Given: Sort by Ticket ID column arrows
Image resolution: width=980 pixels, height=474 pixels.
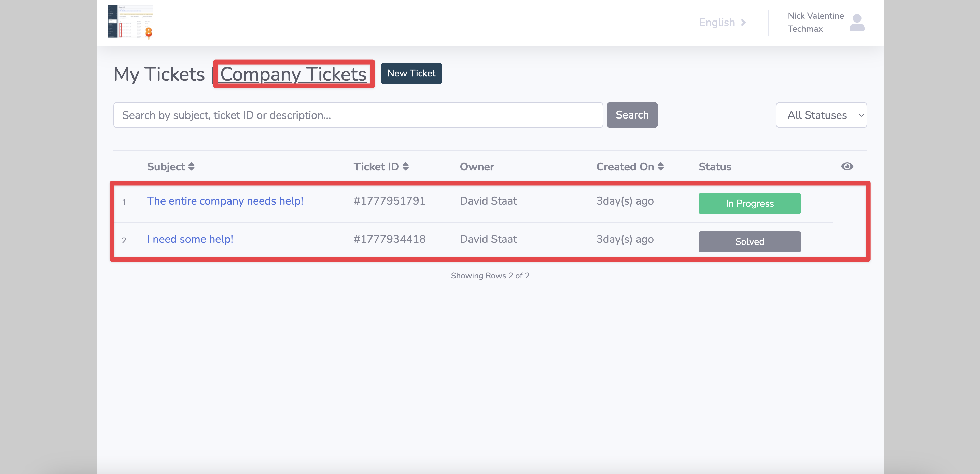Looking at the screenshot, I should [406, 167].
